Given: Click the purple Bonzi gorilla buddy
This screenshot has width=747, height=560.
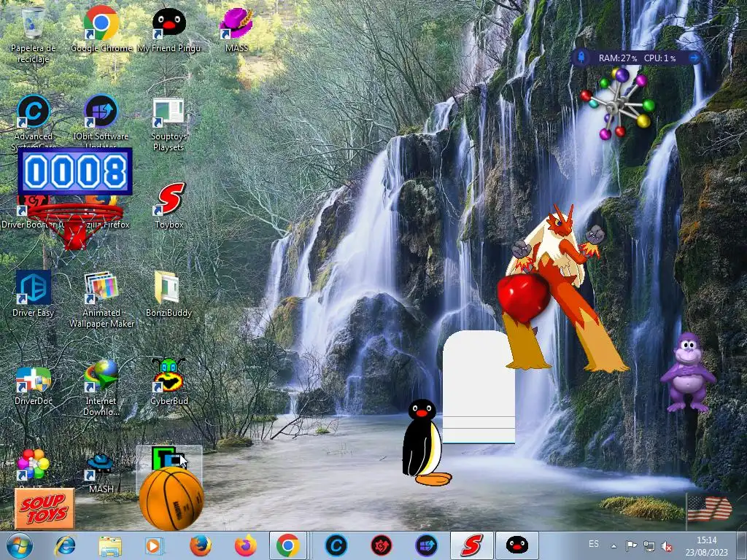Looking at the screenshot, I should (687, 373).
